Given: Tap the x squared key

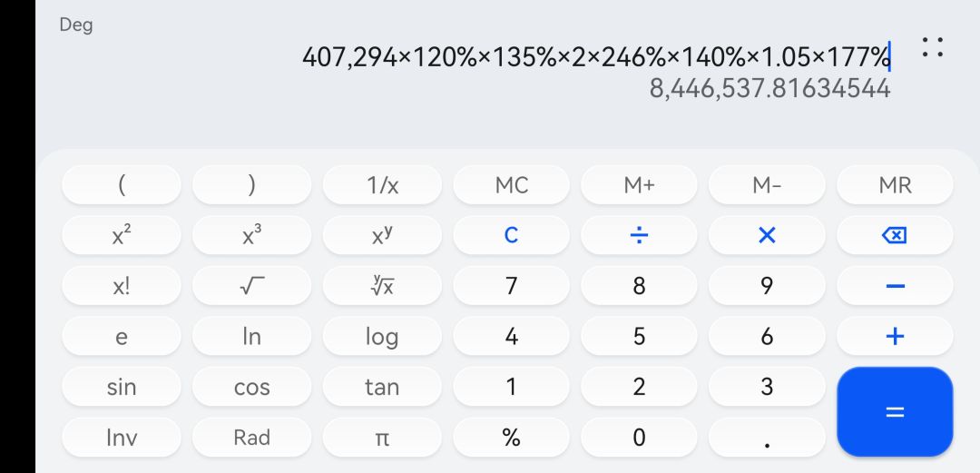Looking at the screenshot, I should [x=122, y=235].
